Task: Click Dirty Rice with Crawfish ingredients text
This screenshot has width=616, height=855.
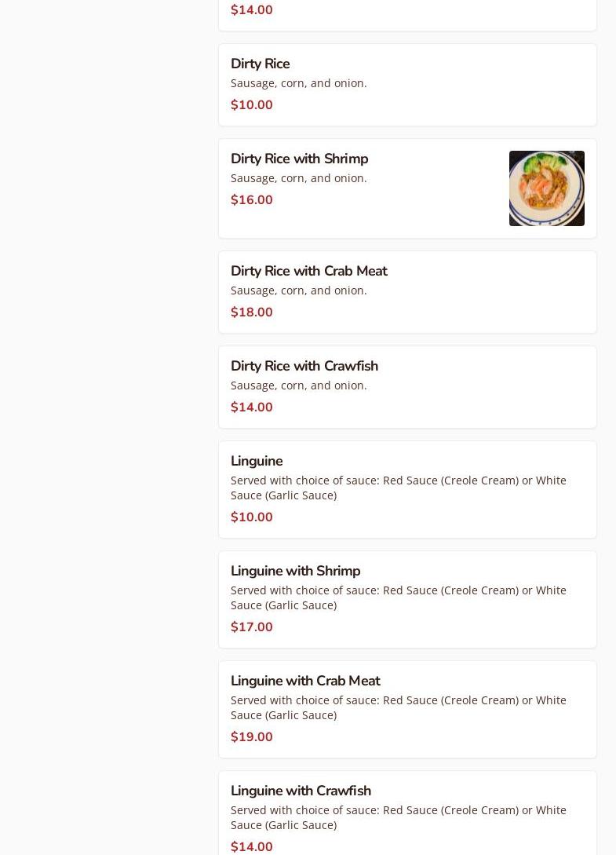Action: (x=298, y=385)
